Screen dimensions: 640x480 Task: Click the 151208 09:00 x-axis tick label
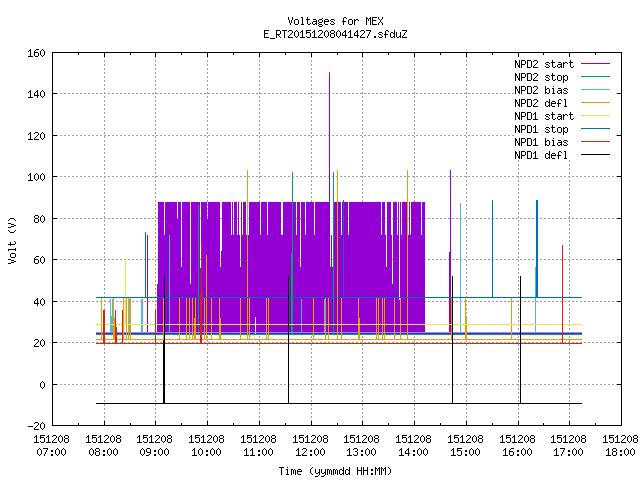point(155,446)
